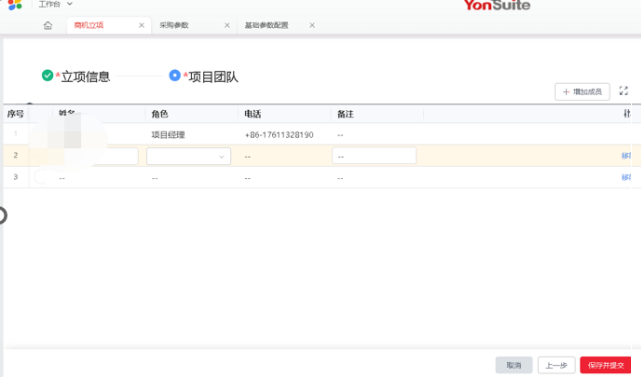Switch to the 商机立项 tab
The height and width of the screenshot is (383, 641).
pyautogui.click(x=89, y=25)
